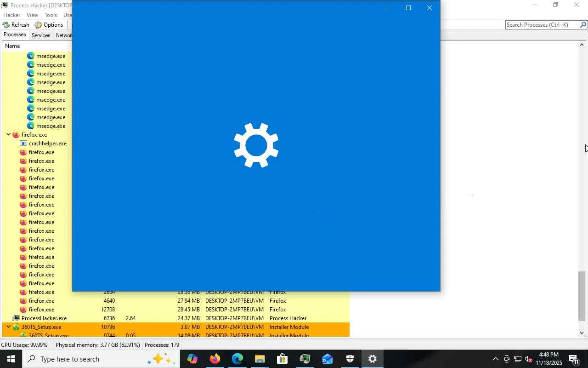Maximize the blue Settings window

pos(408,8)
